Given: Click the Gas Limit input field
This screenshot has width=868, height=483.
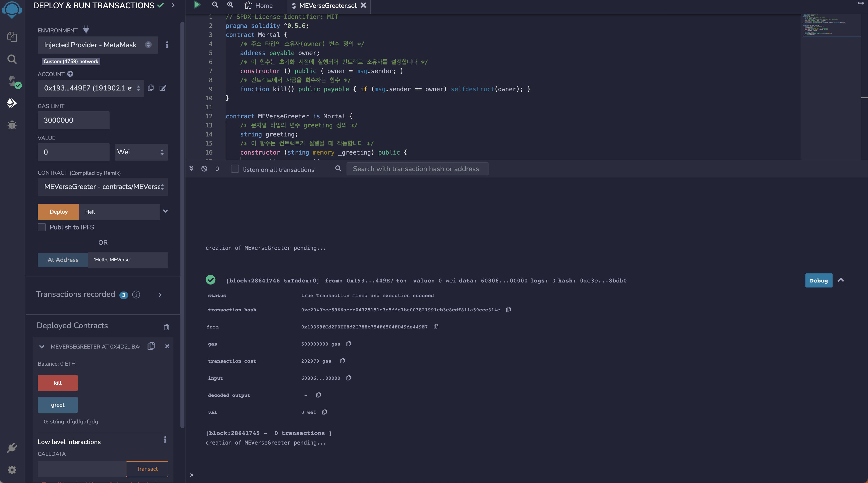Looking at the screenshot, I should tap(73, 120).
